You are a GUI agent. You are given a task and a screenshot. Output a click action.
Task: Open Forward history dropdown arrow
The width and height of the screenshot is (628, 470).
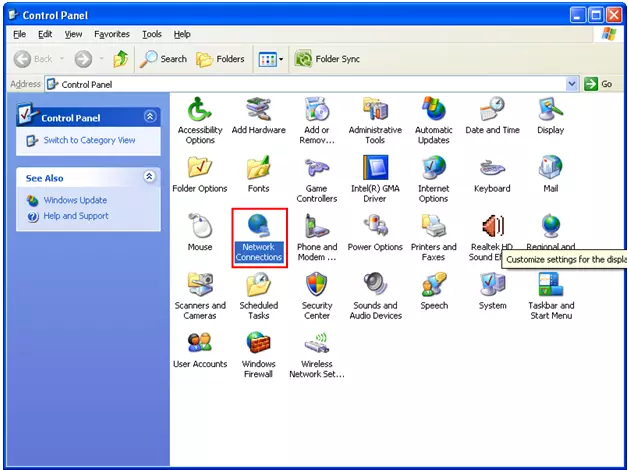[x=102, y=59]
